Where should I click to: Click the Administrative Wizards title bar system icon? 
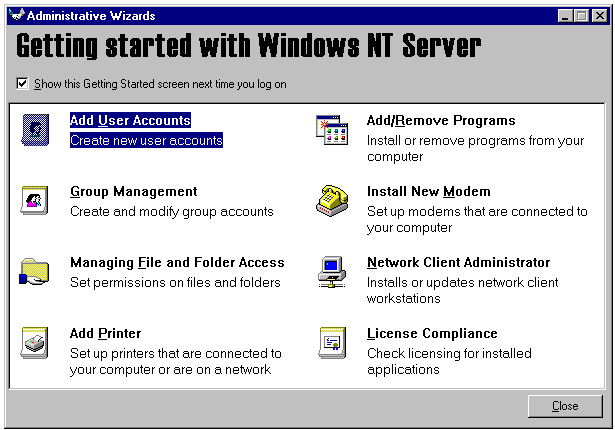15,16
